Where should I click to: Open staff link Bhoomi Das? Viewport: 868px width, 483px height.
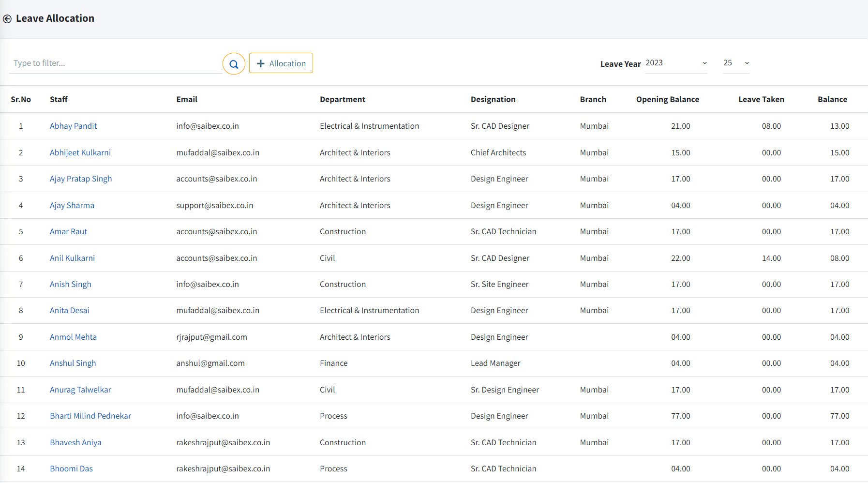(71, 468)
